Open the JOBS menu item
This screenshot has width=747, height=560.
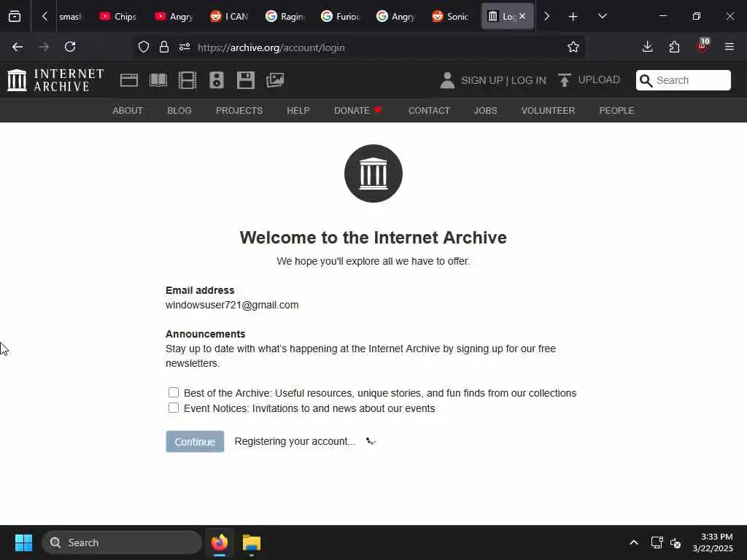point(485,111)
